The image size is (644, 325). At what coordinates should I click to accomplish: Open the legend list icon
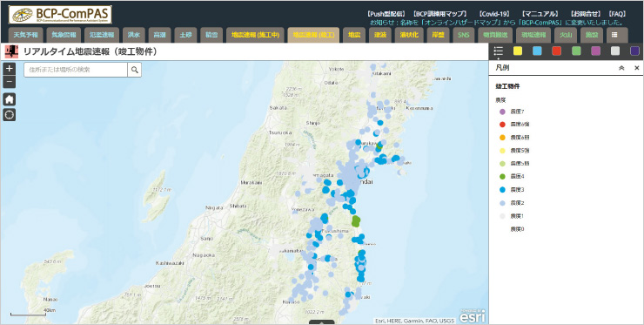pyautogui.click(x=498, y=51)
